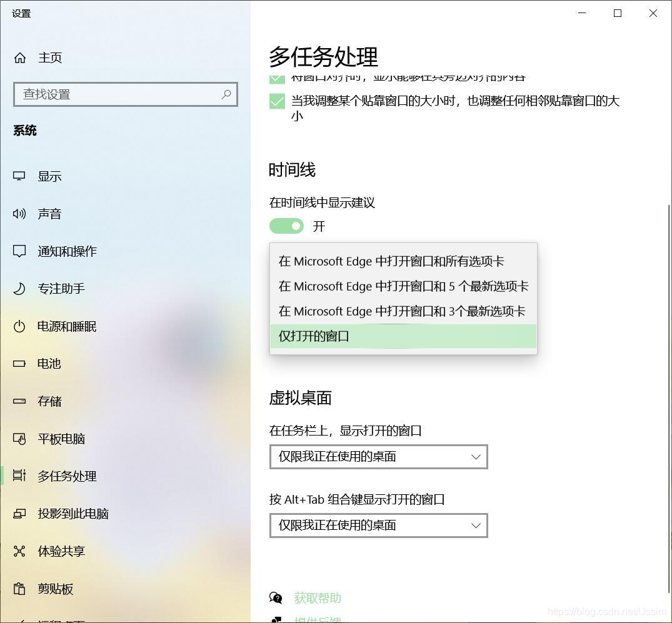Image resolution: width=672 pixels, height=623 pixels.
Task: Click the Sound (声音) speaker icon
Action: pyautogui.click(x=19, y=213)
